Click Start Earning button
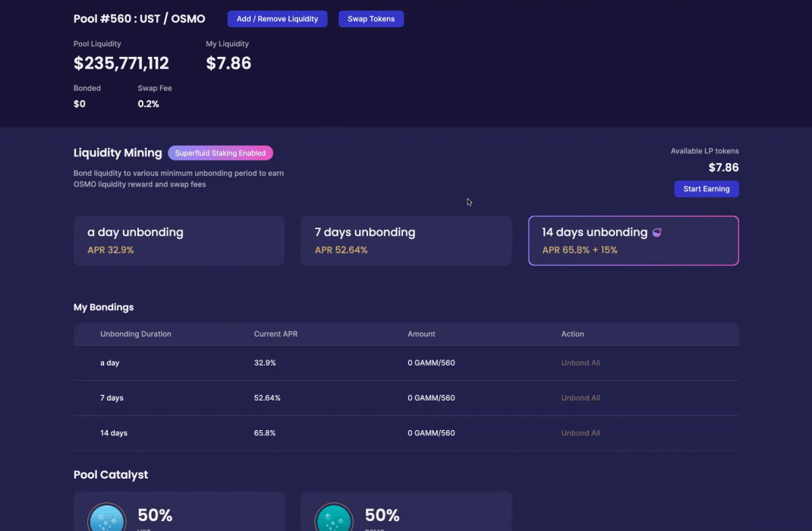This screenshot has width=812, height=531. click(x=707, y=189)
